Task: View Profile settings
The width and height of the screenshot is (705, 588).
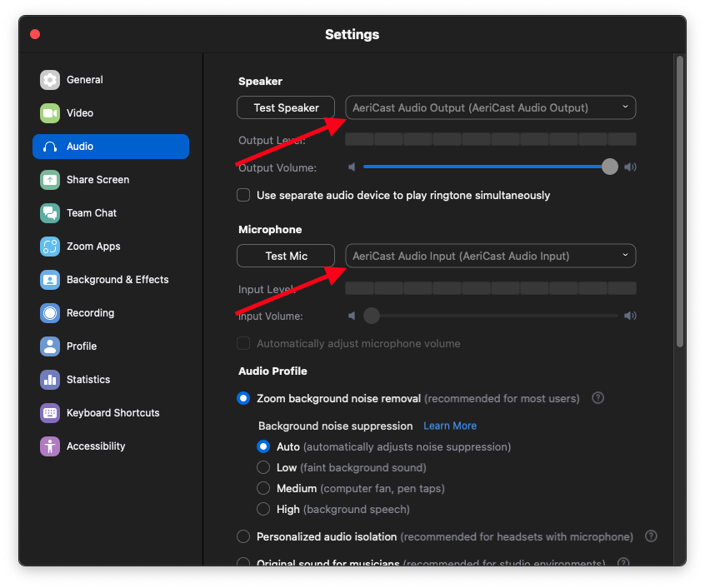Action: tap(111, 346)
